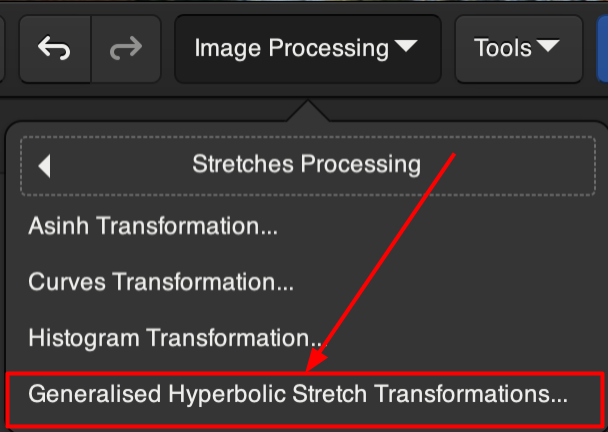Open the Tools menu
The width and height of the screenshot is (608, 432).
(x=518, y=47)
